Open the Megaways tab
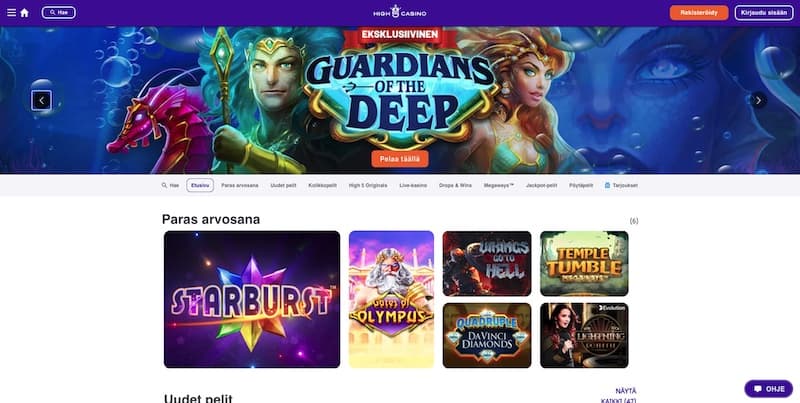Image resolution: width=800 pixels, height=403 pixels. [x=498, y=186]
